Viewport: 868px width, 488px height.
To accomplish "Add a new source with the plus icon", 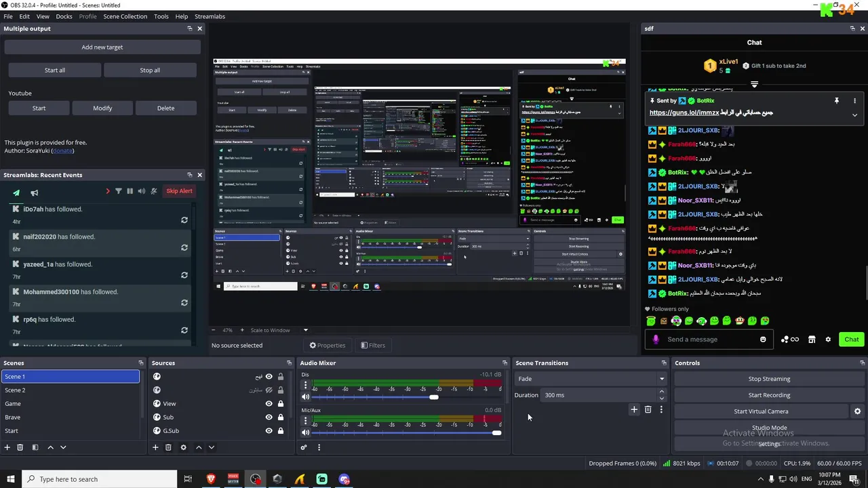I will (x=155, y=447).
